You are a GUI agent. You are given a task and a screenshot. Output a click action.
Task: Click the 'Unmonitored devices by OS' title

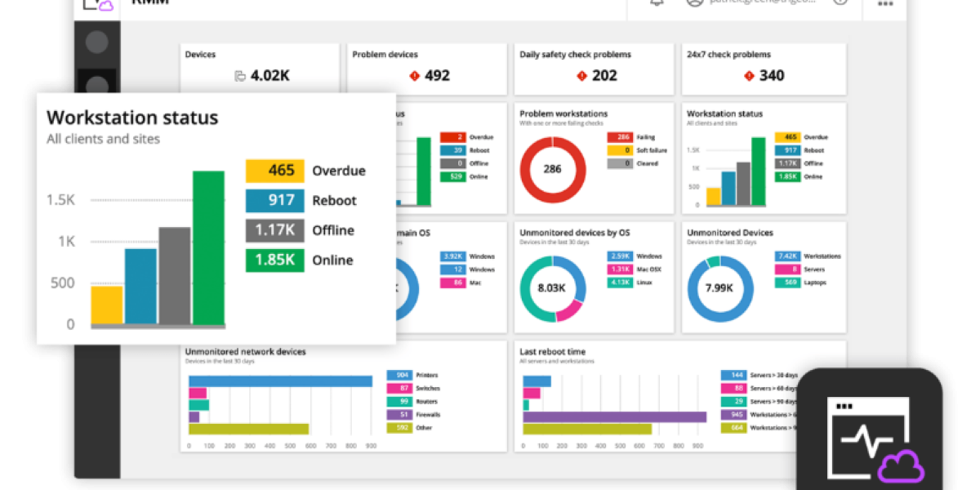(575, 233)
